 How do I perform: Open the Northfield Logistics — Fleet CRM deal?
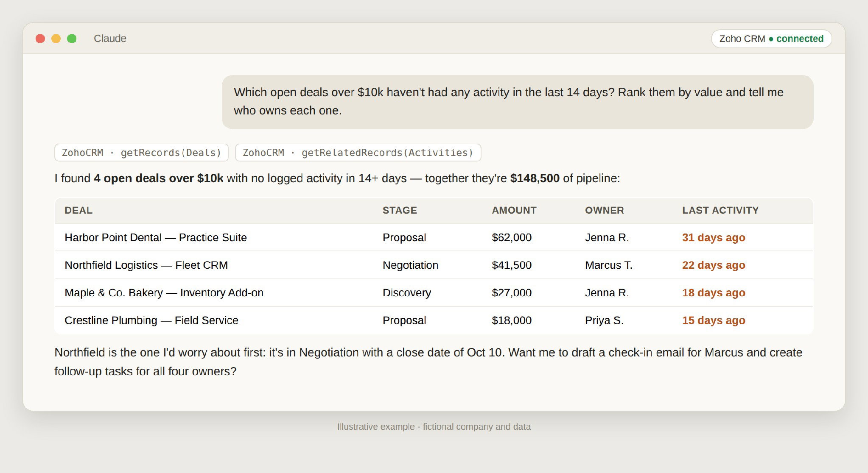[x=146, y=265]
